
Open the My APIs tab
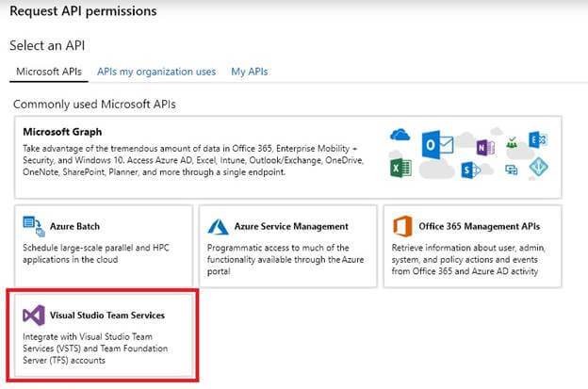(250, 72)
